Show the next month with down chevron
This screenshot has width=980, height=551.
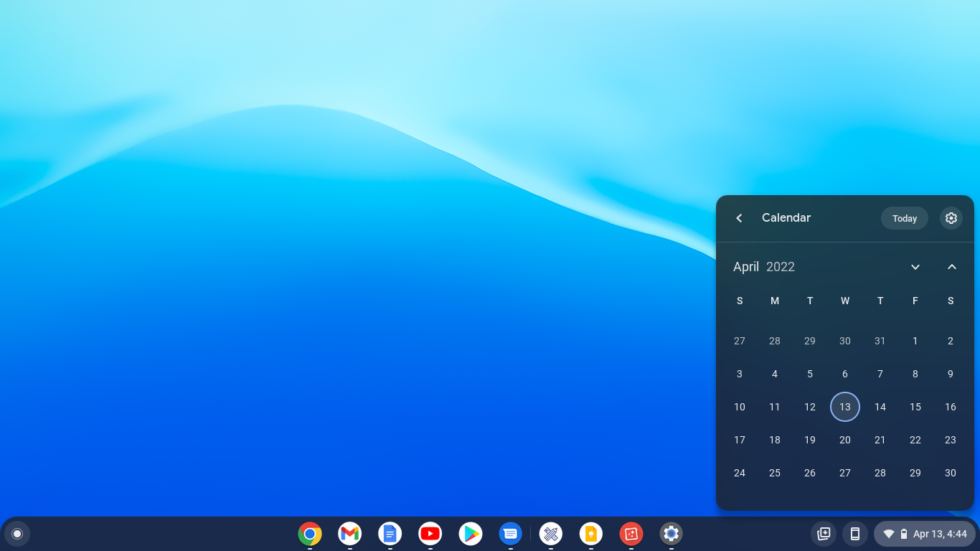tap(915, 267)
